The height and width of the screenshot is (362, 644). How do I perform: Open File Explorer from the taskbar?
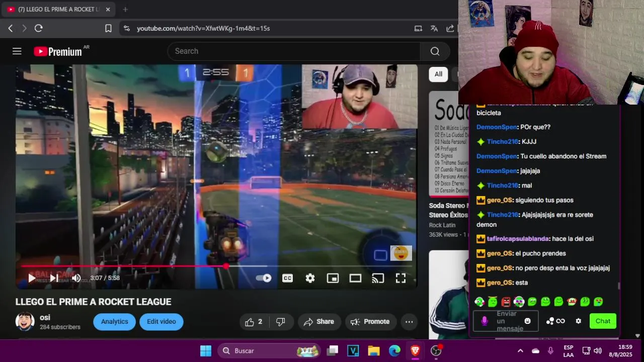click(x=373, y=350)
